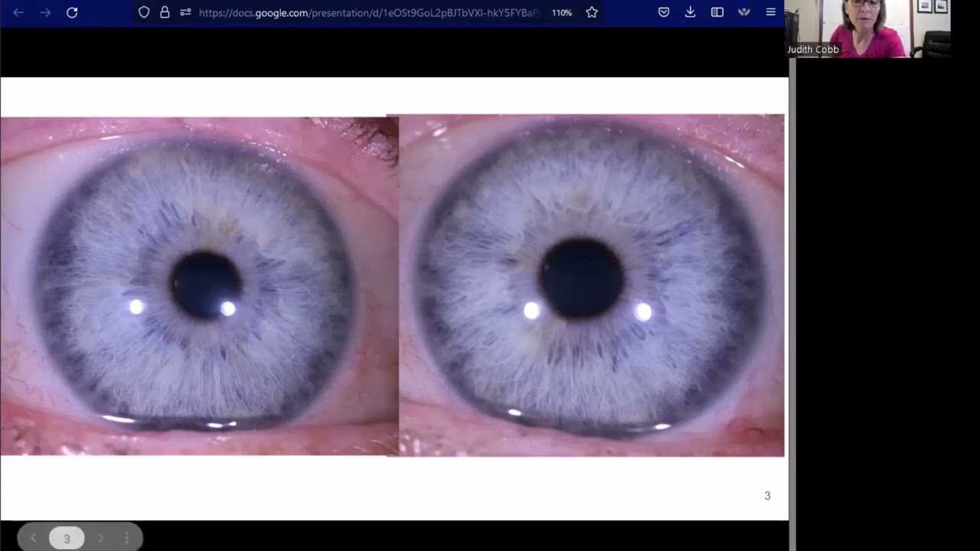980x551 pixels.
Task: Click the 110% zoom level indicator
Action: 562,13
